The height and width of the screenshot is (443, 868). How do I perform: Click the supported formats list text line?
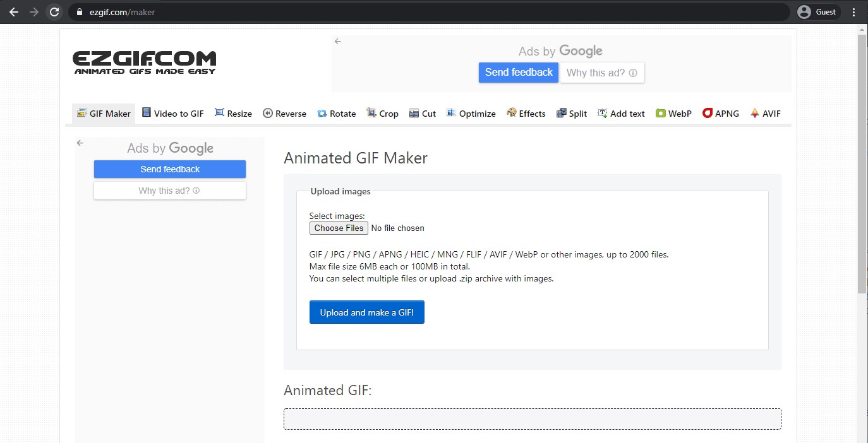click(488, 254)
